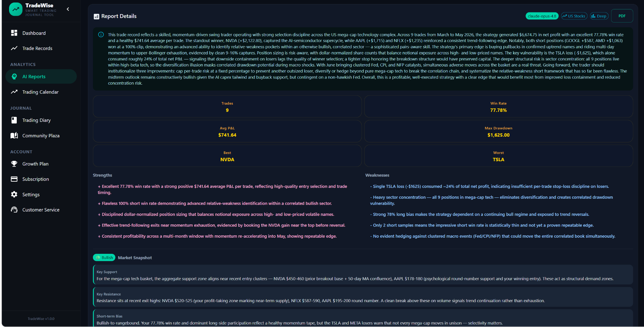Click the Market Snapshot heading
This screenshot has width=644, height=327.
pos(135,258)
